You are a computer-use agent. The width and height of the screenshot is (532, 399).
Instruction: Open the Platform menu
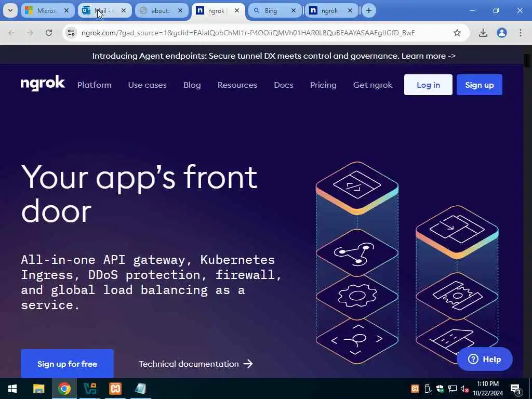pos(95,85)
